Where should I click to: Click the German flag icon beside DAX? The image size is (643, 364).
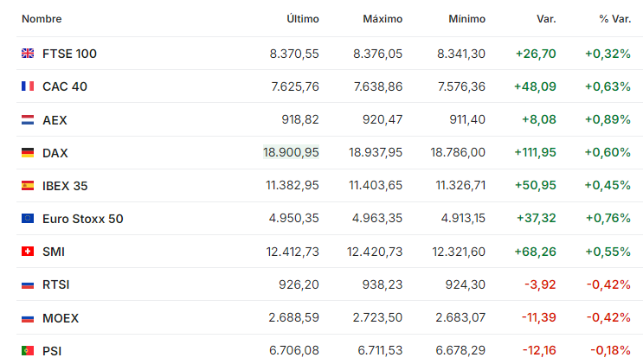click(x=28, y=152)
